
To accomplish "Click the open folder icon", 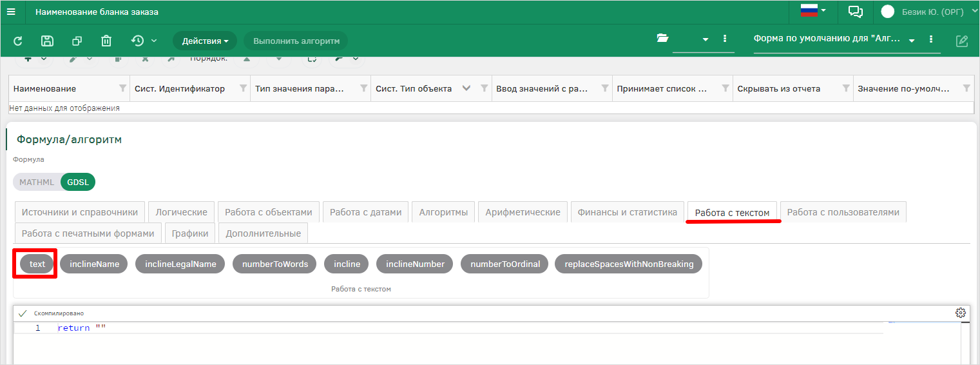I will 662,38.
